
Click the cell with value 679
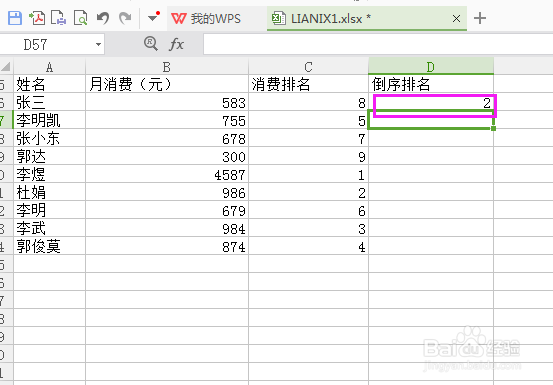click(167, 210)
